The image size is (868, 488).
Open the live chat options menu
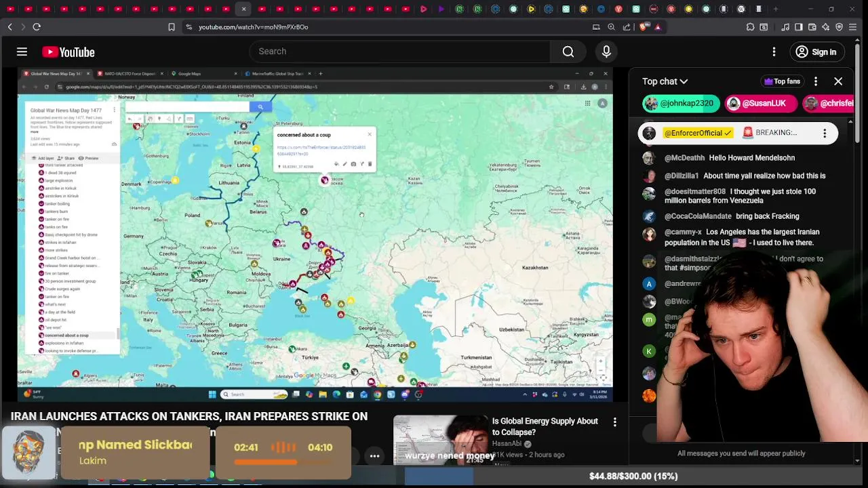816,81
